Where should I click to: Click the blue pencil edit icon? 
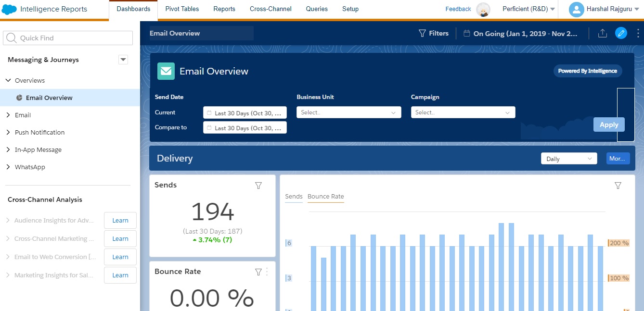point(621,33)
